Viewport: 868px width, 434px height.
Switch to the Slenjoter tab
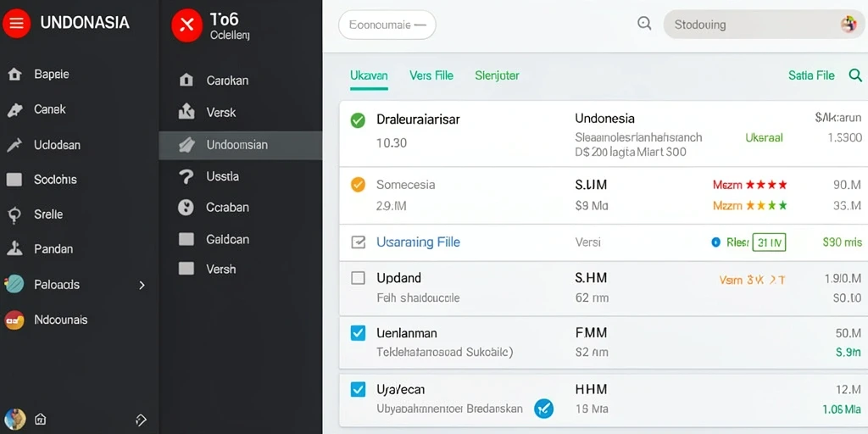click(x=497, y=75)
